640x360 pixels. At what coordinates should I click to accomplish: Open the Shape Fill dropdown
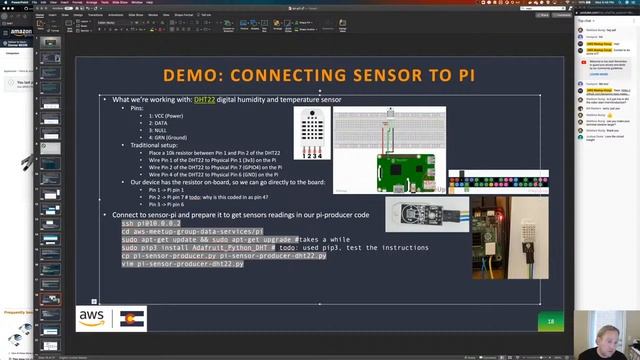pos(304,22)
